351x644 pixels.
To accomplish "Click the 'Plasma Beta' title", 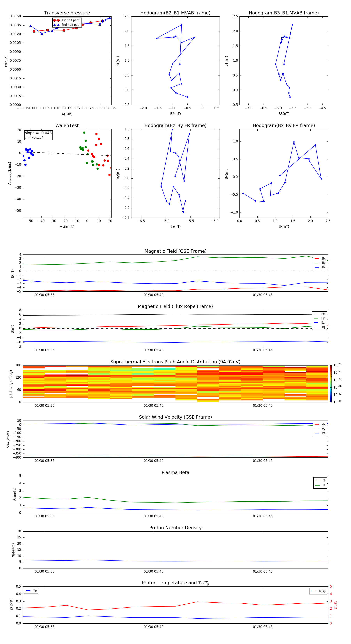I will pyautogui.click(x=175, y=473).
